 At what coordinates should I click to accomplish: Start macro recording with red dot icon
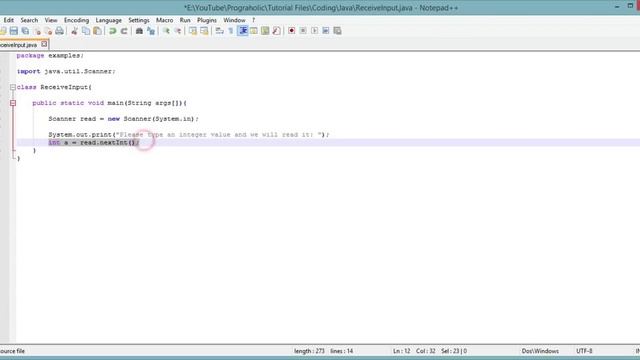point(291,31)
